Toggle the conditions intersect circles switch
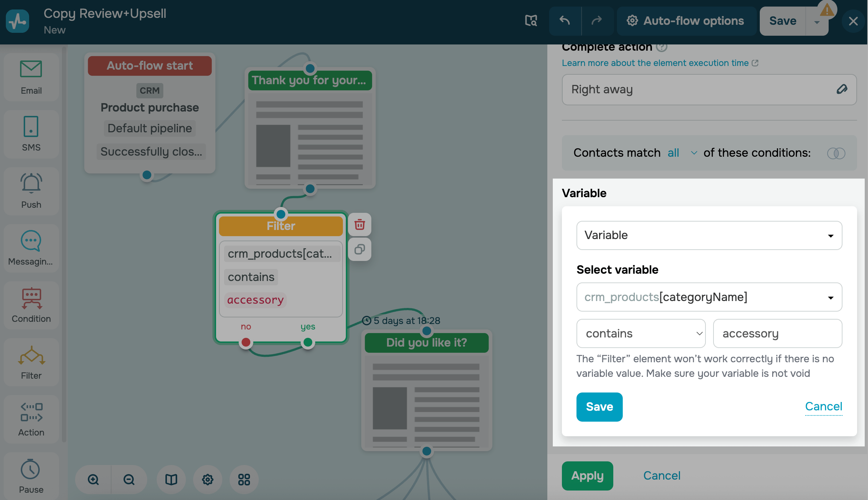The image size is (868, 500). coord(836,153)
